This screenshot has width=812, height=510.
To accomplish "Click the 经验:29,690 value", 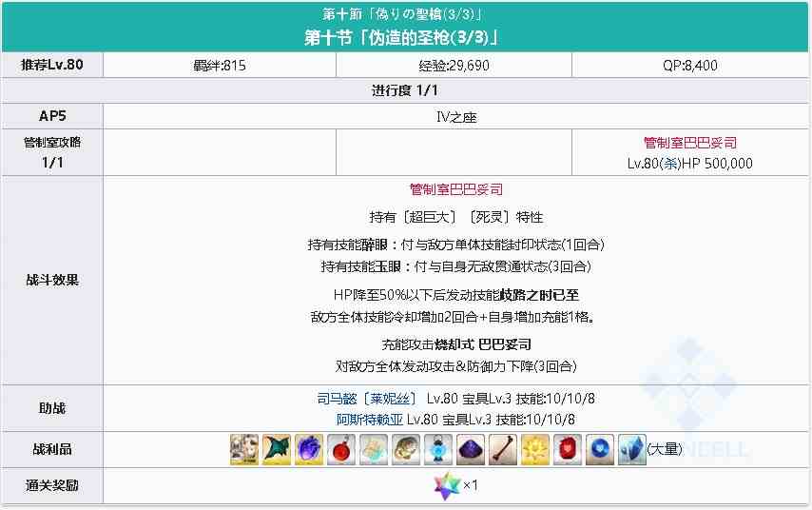I will click(454, 66).
